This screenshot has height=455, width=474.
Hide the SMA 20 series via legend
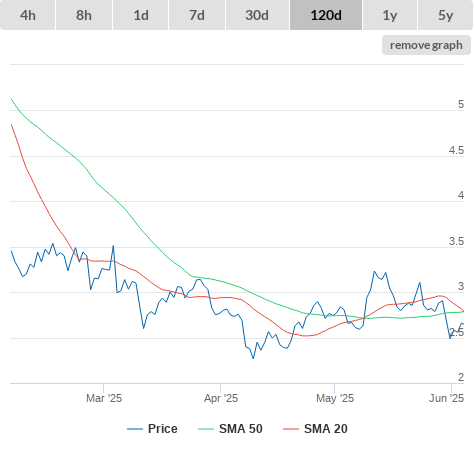pos(326,429)
